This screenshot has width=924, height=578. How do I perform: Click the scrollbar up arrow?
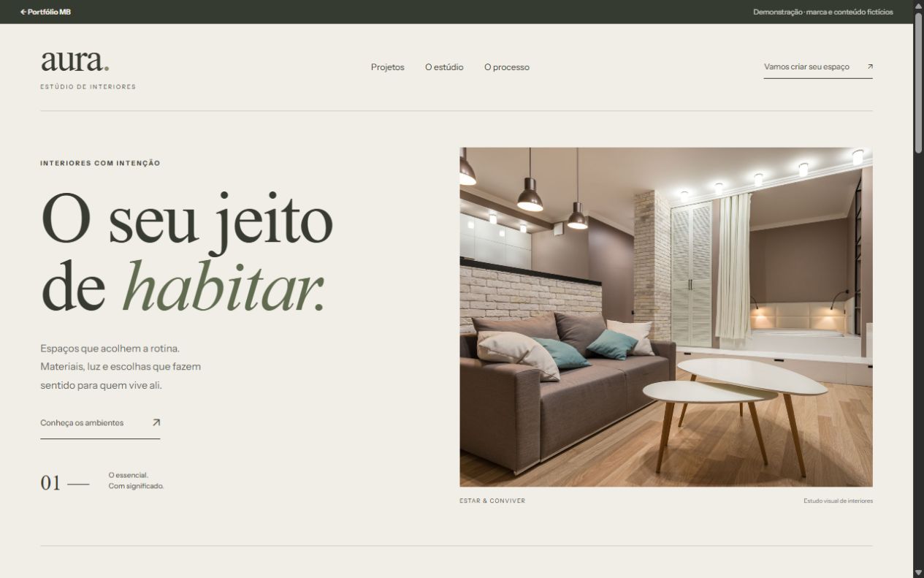point(918,6)
